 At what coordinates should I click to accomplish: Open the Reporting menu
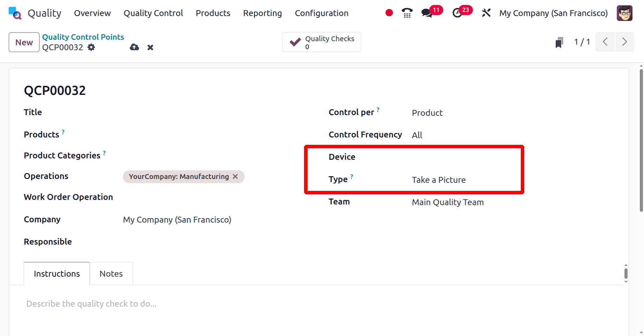pos(262,13)
